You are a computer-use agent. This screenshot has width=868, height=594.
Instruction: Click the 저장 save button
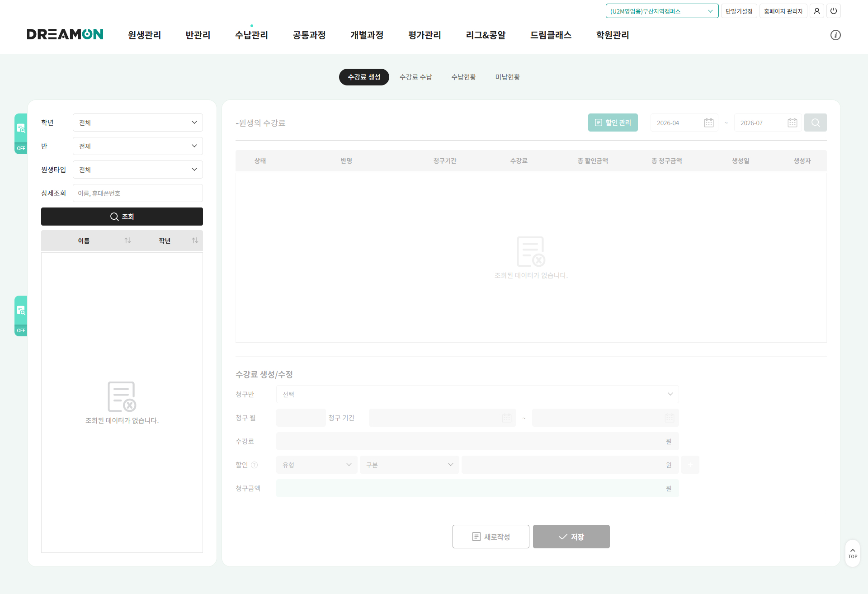point(571,537)
